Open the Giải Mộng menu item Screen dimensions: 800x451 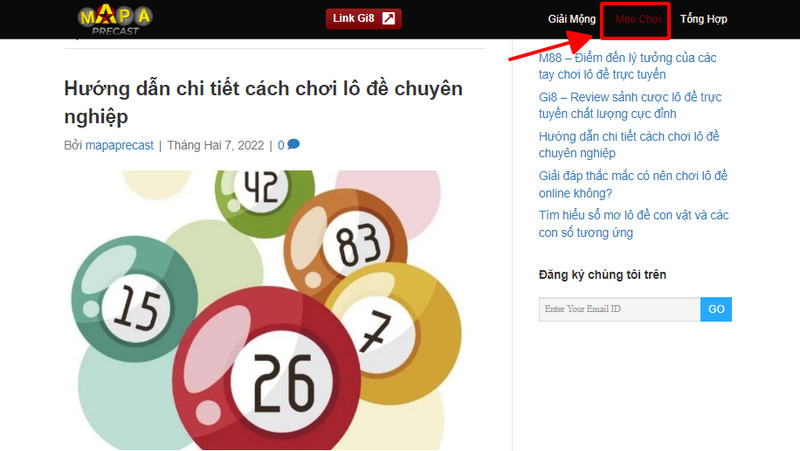(571, 19)
